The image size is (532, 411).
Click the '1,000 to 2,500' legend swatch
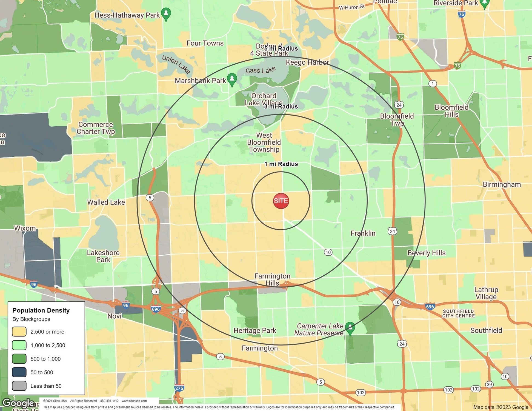19,345
